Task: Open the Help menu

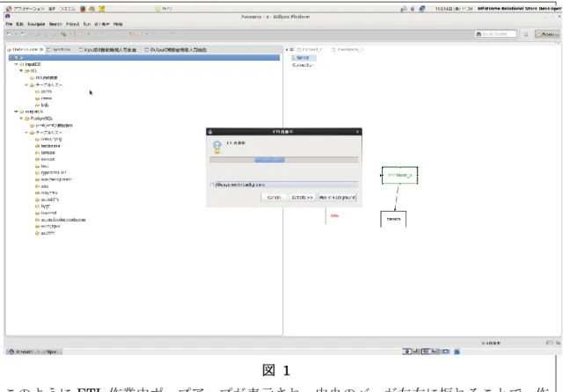Action: [118, 24]
